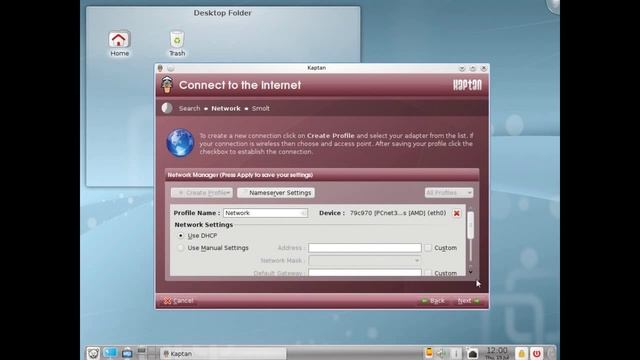The image size is (640, 360).
Task: Open the Create Profile dropdown
Action: pyautogui.click(x=202, y=193)
